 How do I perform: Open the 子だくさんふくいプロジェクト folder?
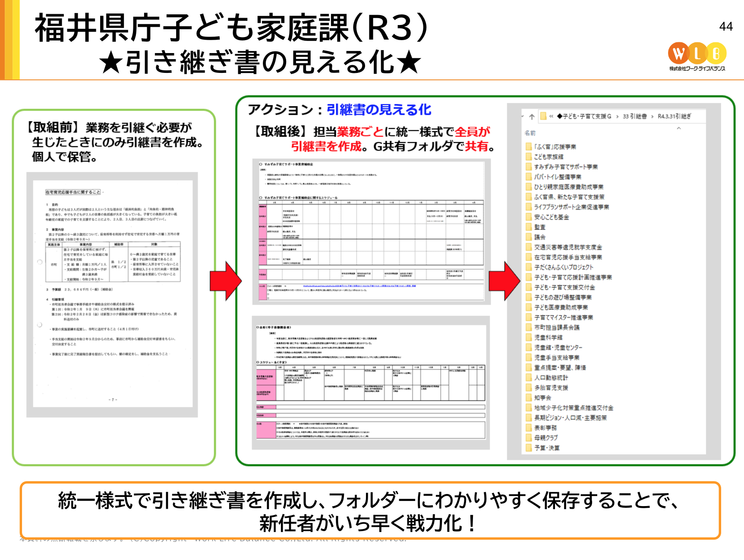564,267
